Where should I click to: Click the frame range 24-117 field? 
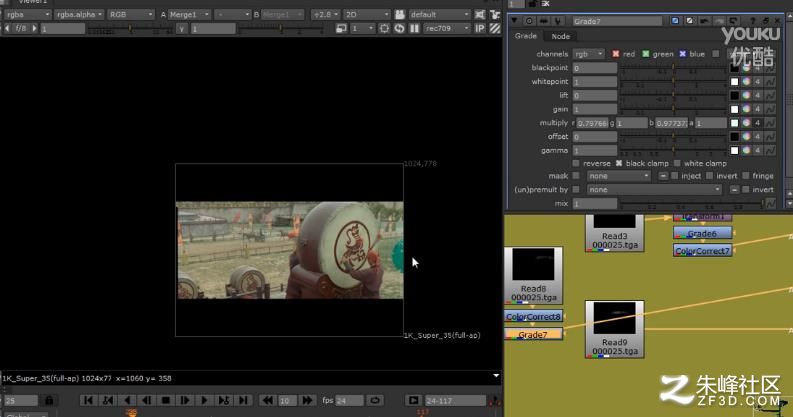tap(455, 401)
